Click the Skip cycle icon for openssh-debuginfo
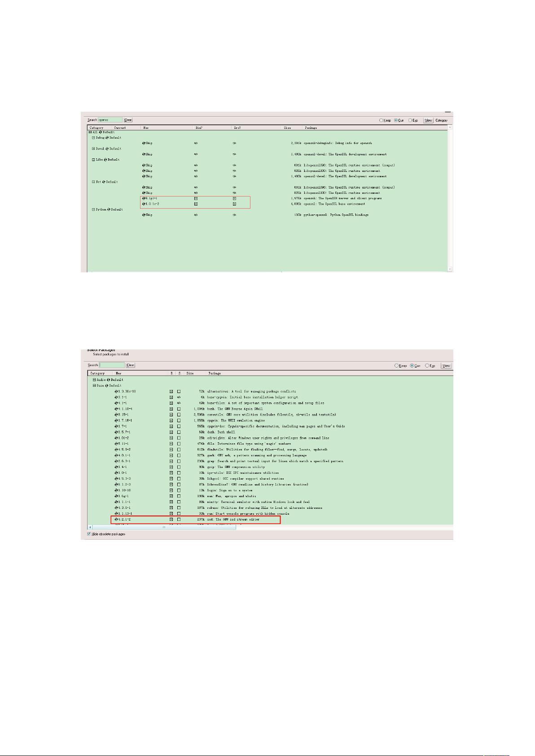Screen dimensions: 535x756 pos(144,143)
